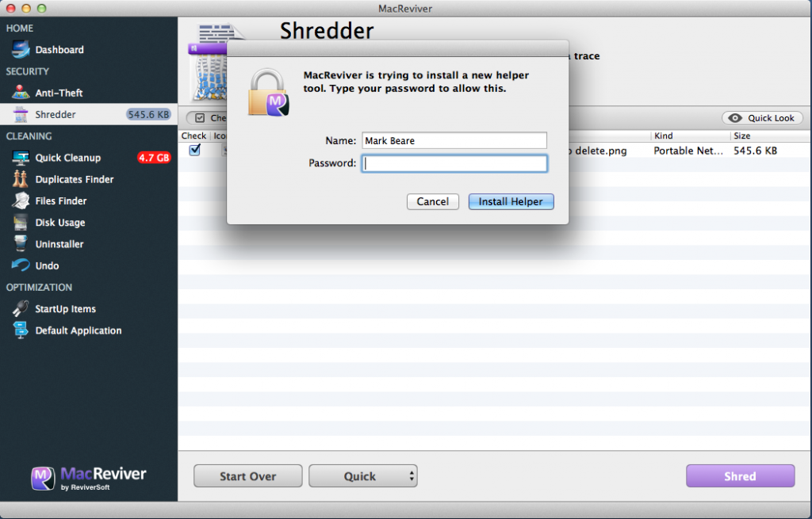812x519 pixels.
Task: Uncheck the delete.png file checkbox
Action: point(195,150)
